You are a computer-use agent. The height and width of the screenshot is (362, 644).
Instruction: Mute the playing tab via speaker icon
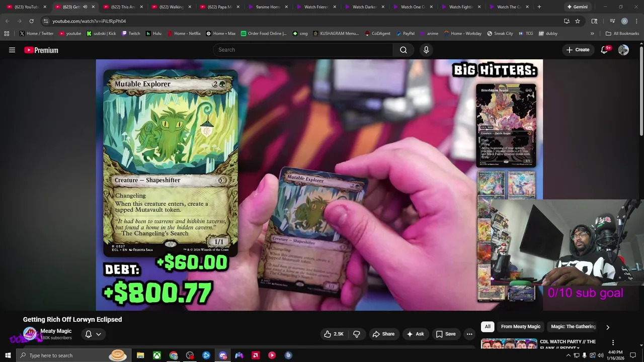click(85, 7)
